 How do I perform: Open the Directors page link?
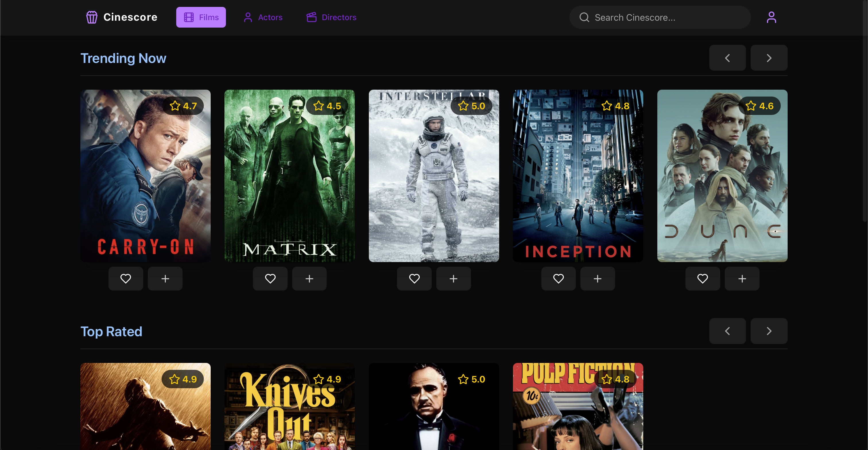coord(331,17)
